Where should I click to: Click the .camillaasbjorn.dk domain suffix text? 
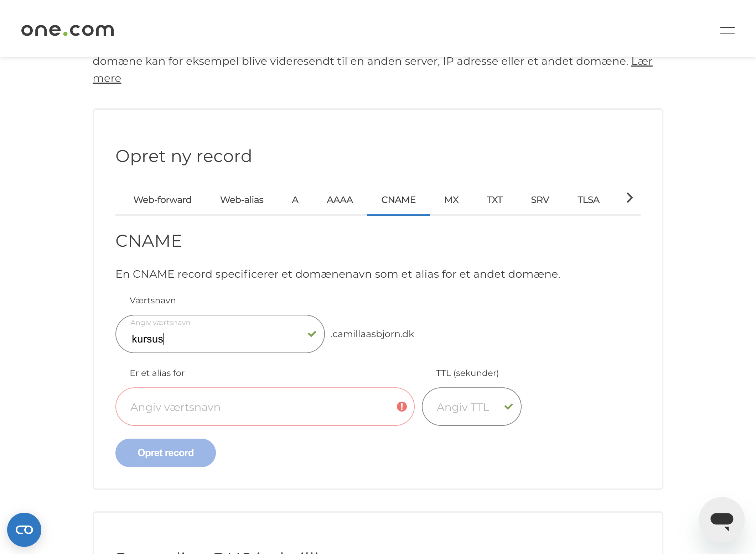coord(372,334)
